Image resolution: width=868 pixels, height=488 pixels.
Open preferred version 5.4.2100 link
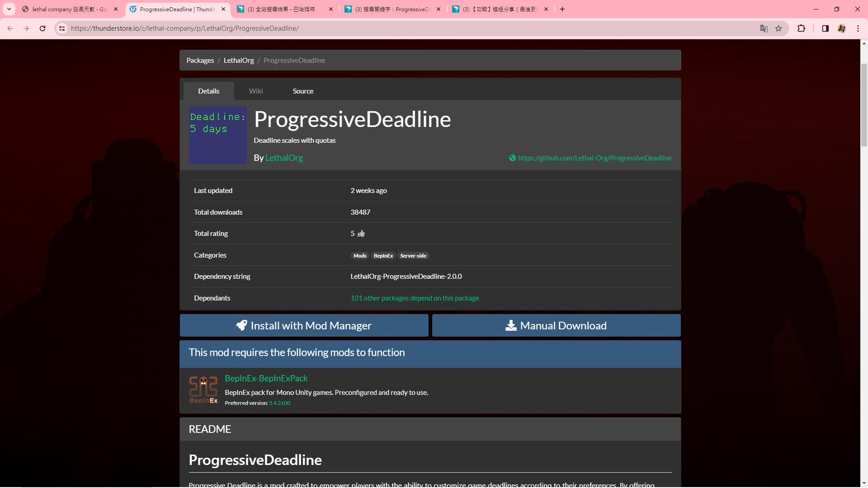(280, 403)
